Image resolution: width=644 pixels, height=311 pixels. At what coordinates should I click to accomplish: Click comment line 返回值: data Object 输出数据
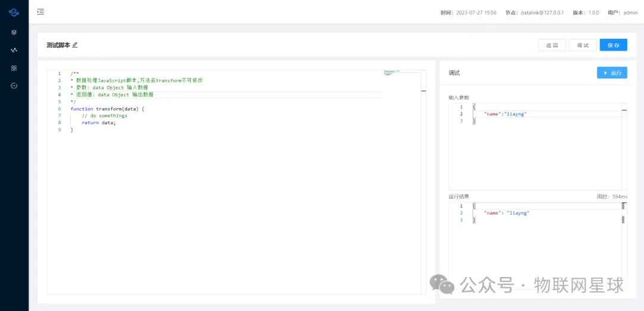tap(112, 95)
